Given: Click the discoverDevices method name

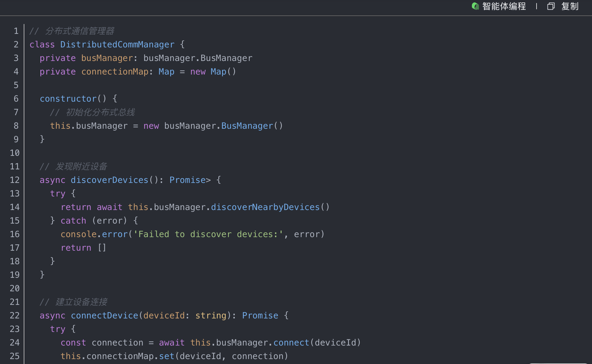Looking at the screenshot, I should click(x=109, y=180).
